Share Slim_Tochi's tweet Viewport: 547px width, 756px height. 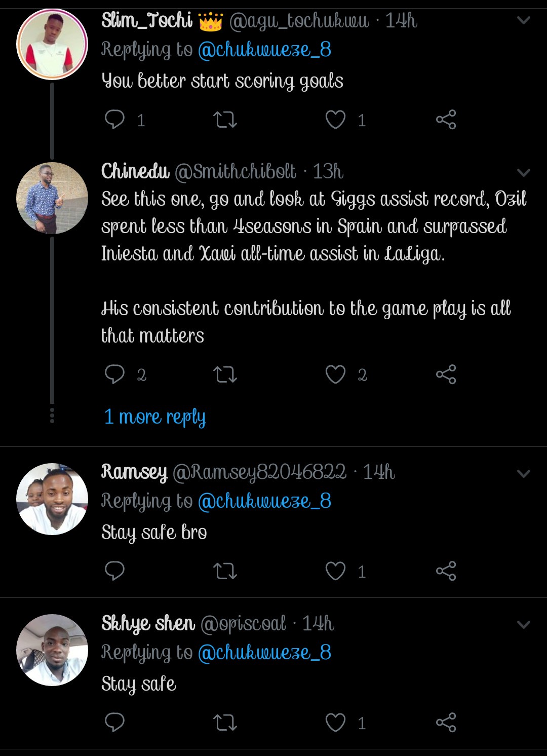click(446, 120)
